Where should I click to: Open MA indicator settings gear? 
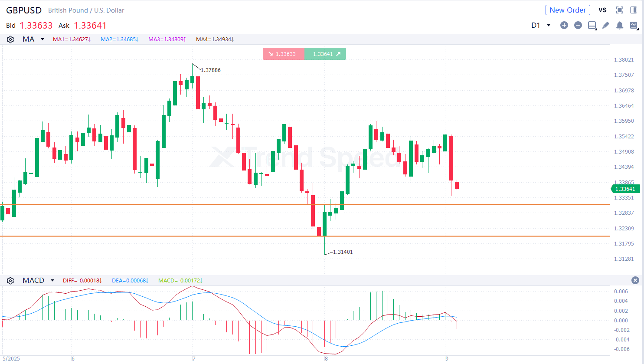10,39
